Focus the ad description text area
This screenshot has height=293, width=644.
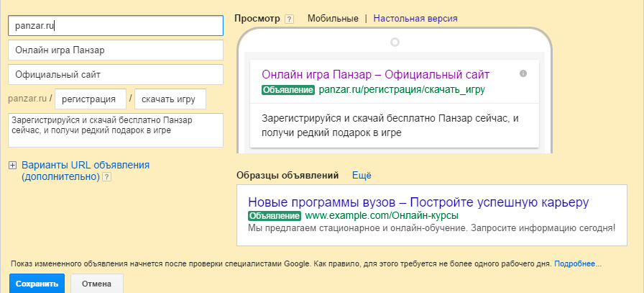click(116, 130)
